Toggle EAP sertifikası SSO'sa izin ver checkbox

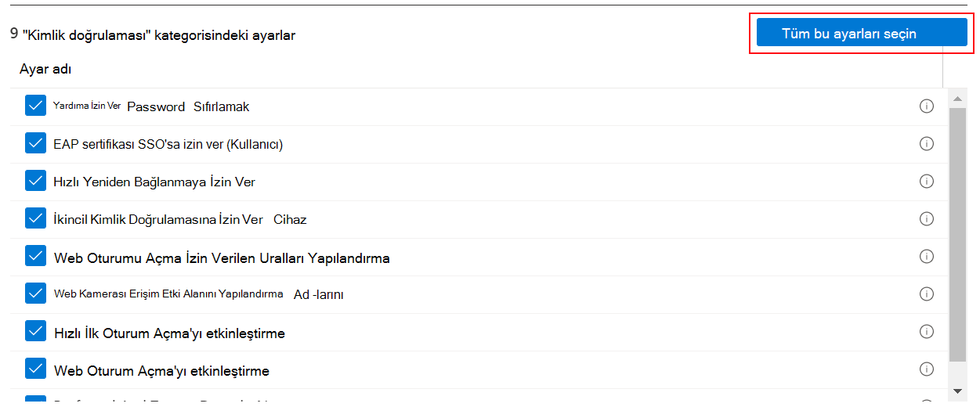36,143
